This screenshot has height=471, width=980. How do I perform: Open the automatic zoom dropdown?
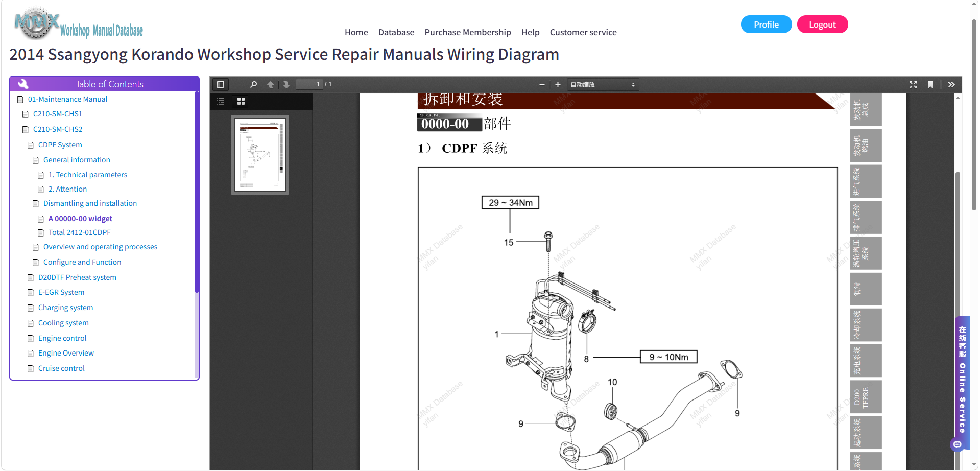coord(603,85)
